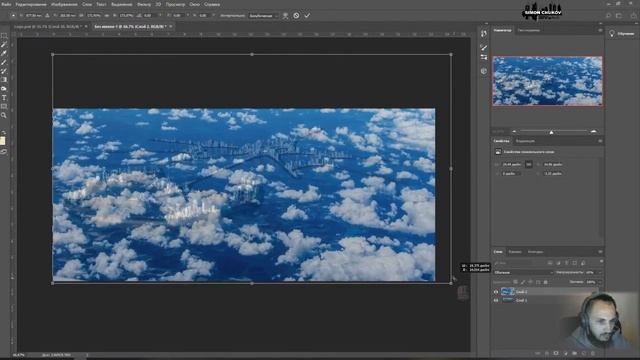The image size is (640, 360).
Task: Toggle lock transparent pixels
Action: coord(516,282)
